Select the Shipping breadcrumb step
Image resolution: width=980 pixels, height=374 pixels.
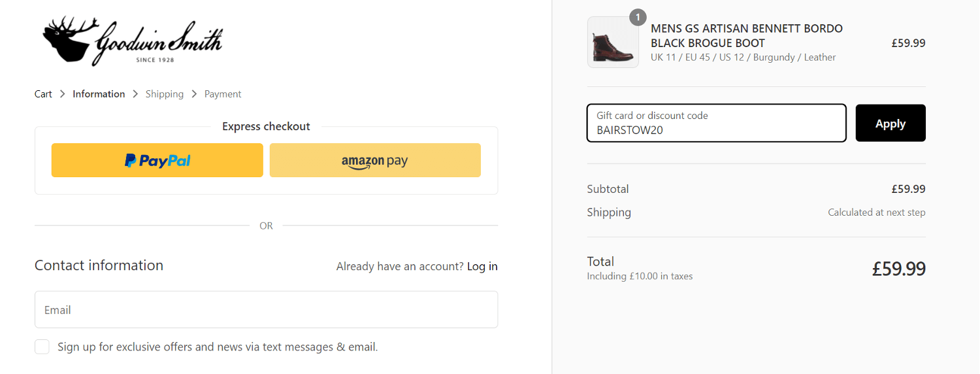(165, 94)
